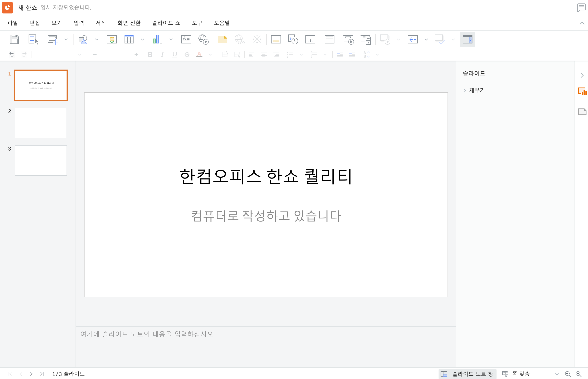
Task: Insert slide number icon
Action: coord(310,39)
